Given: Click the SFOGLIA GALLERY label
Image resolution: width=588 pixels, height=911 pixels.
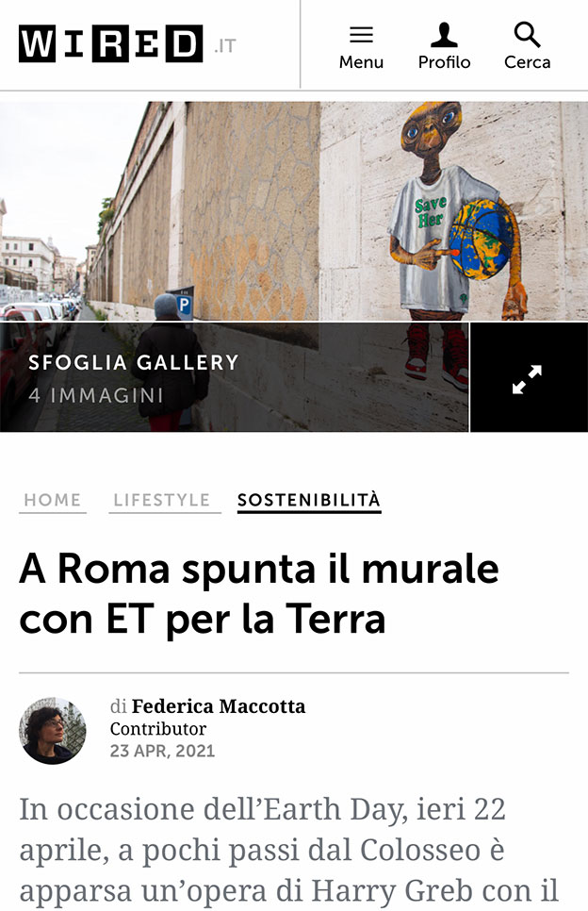Looking at the screenshot, I should (134, 362).
